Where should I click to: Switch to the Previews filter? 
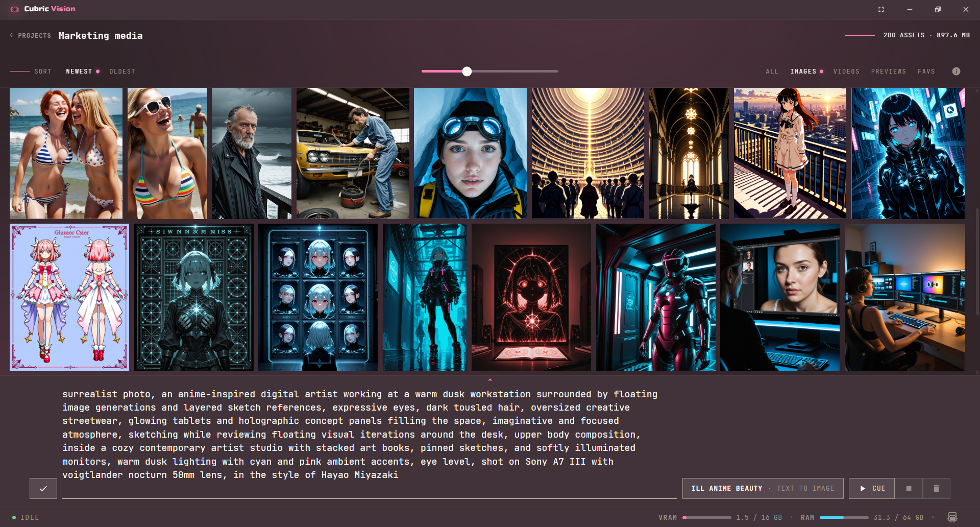pyautogui.click(x=888, y=71)
